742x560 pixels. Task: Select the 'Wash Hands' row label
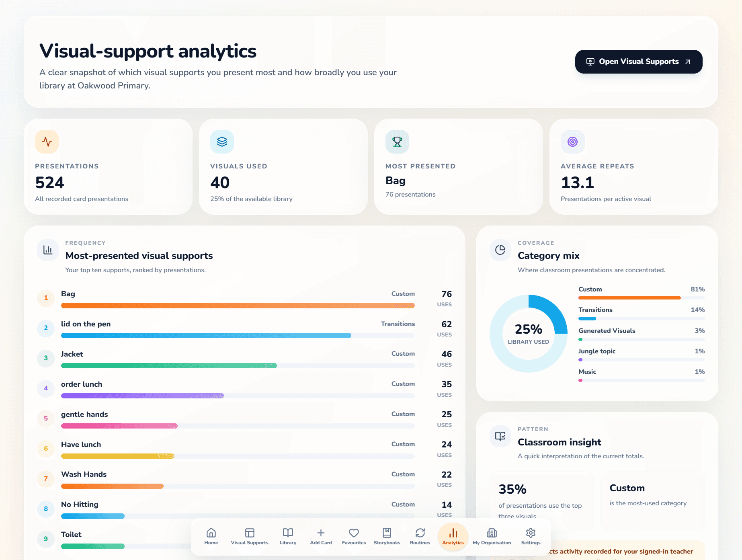point(84,474)
